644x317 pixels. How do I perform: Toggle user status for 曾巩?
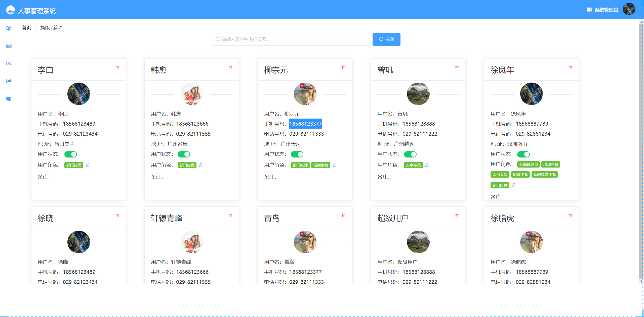[410, 154]
